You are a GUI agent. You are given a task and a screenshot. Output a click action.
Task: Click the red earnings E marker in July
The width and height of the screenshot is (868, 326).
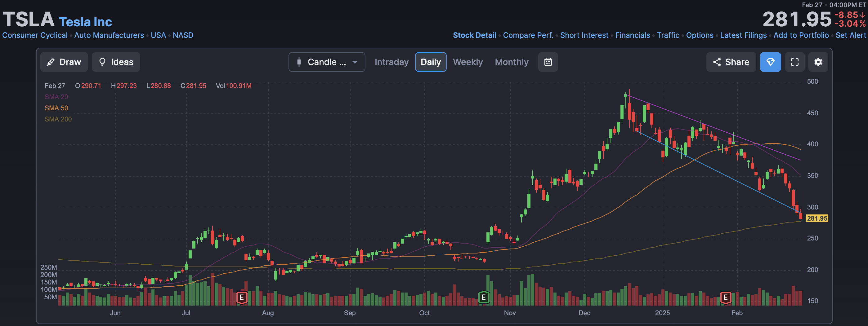(242, 297)
